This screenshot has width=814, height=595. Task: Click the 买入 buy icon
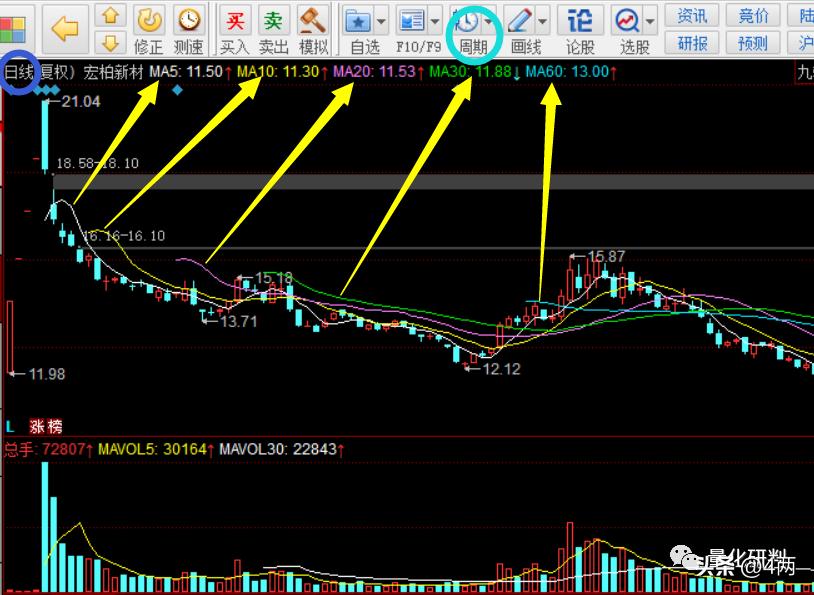pyautogui.click(x=234, y=29)
